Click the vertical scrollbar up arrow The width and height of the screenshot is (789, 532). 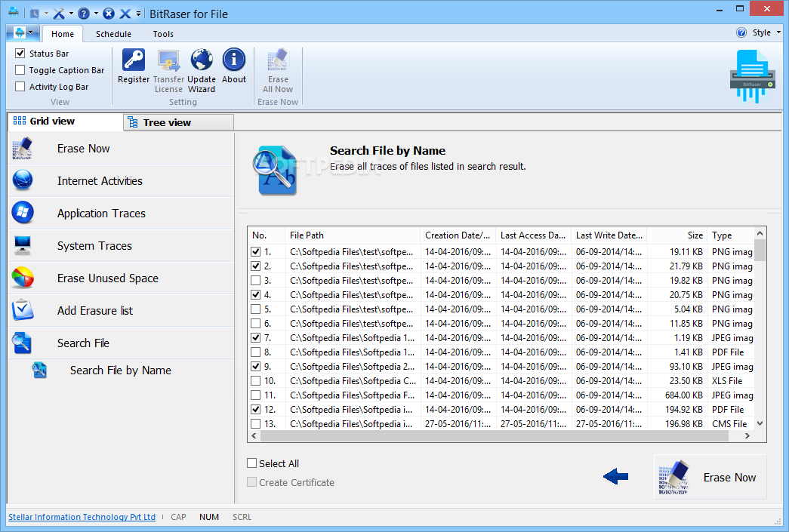click(x=760, y=233)
